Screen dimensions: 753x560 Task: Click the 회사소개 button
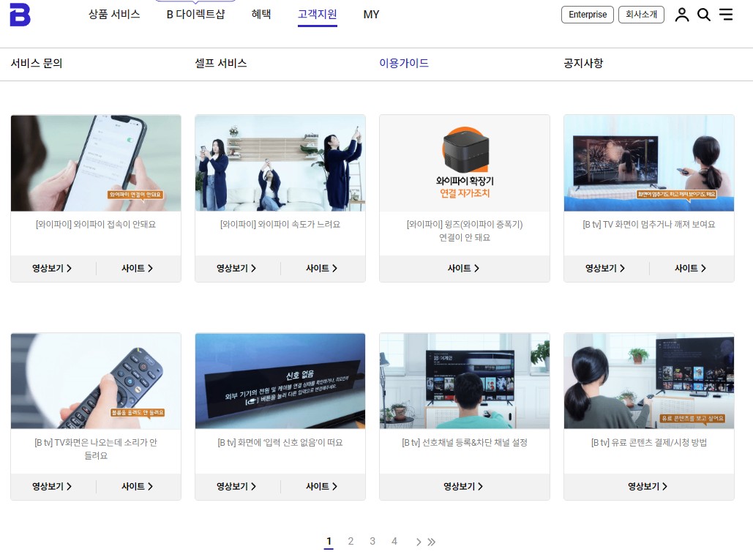click(641, 15)
